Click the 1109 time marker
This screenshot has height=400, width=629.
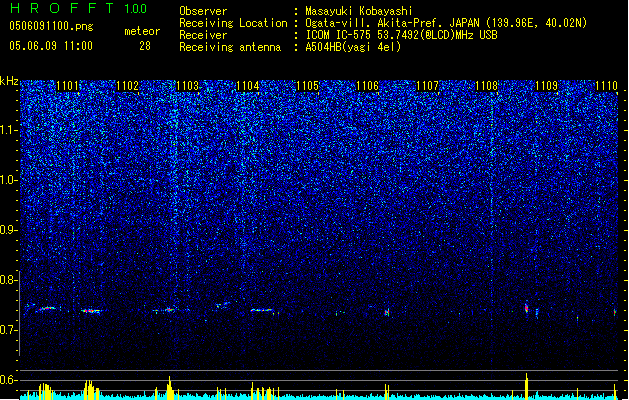pyautogui.click(x=546, y=86)
